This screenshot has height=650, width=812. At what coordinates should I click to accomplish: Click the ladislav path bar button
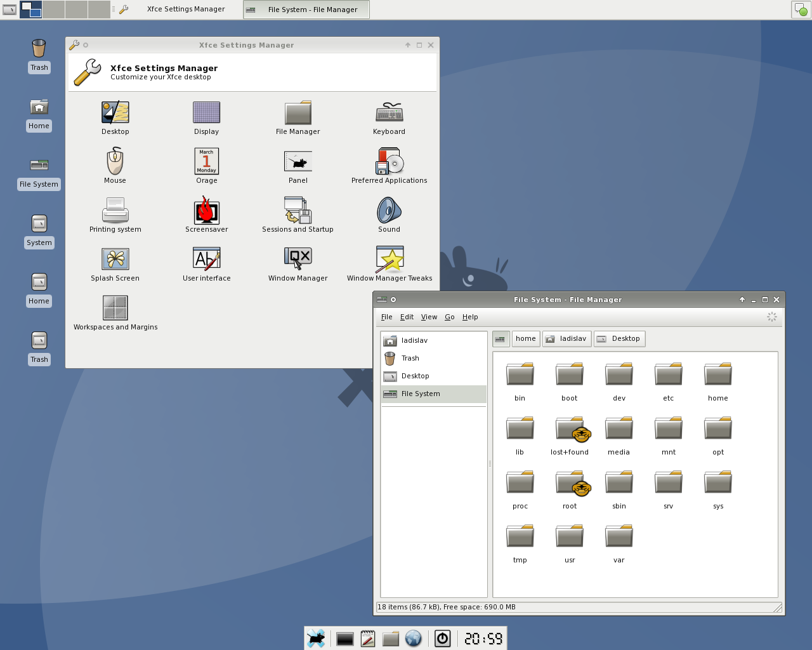click(566, 339)
